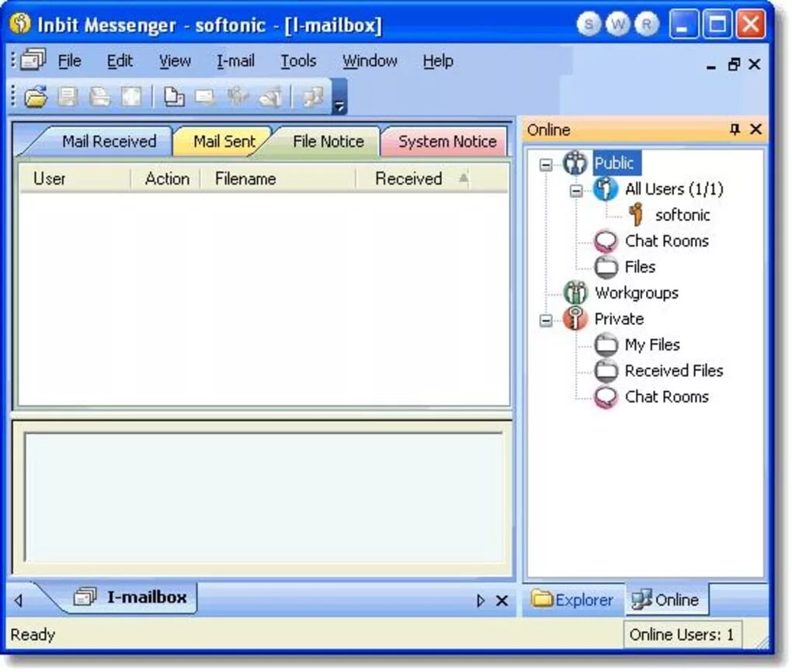Pin the Online panel with pushpin
This screenshot has width=792, height=672.
pyautogui.click(x=735, y=130)
